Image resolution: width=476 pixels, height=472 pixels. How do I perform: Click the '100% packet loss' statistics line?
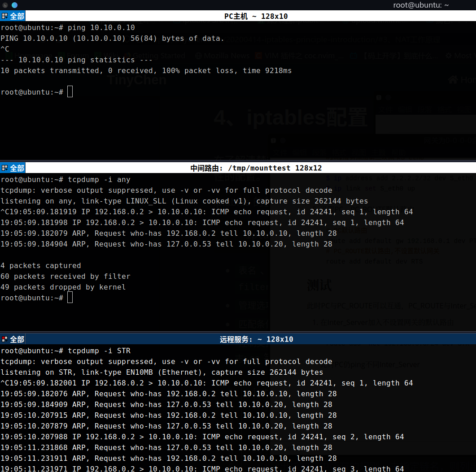pos(146,71)
